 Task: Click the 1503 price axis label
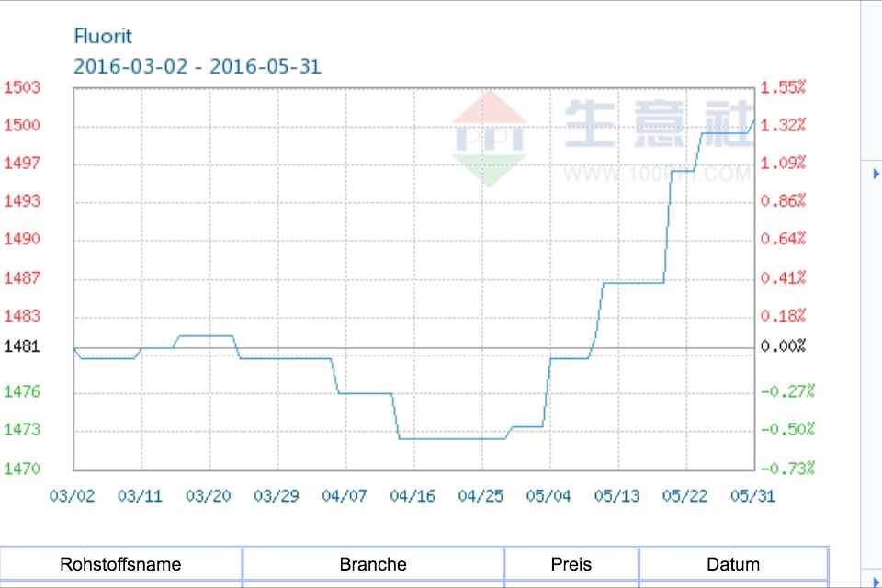coord(21,88)
